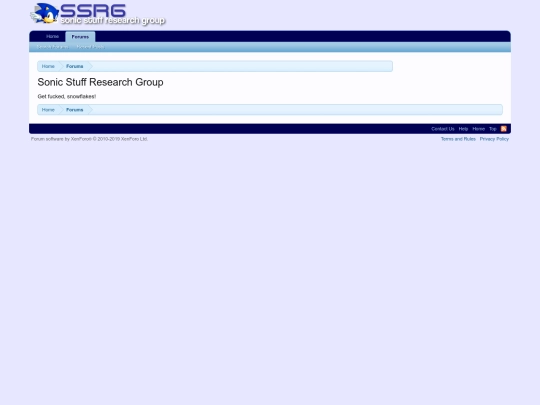Jump to Top via footer link
The width and height of the screenshot is (540, 405).
click(x=493, y=129)
